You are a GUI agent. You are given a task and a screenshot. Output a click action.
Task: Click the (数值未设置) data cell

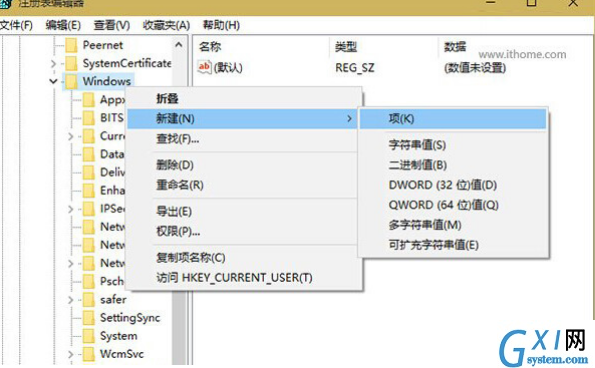(x=475, y=68)
